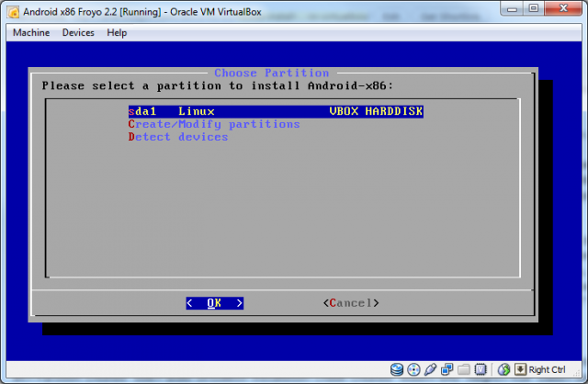Select the sda1 Linux partition entry
This screenshot has width=588, height=384.
[x=276, y=111]
